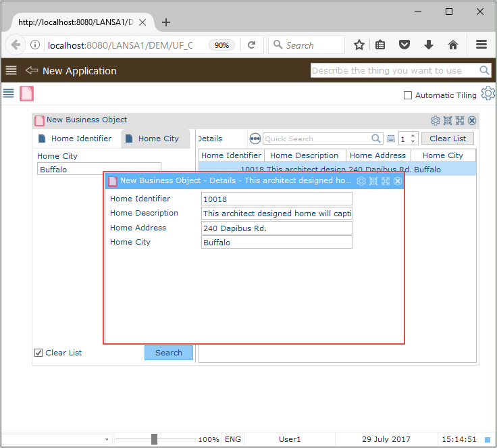This screenshot has width=497, height=448.
Task: Select the Details tab in instance list
Action: pyautogui.click(x=210, y=139)
